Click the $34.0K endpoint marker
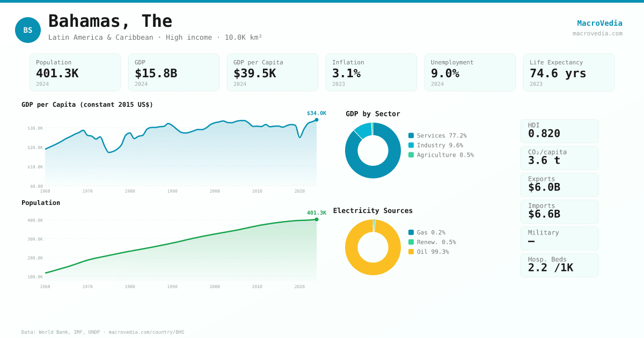644x338 pixels. pyautogui.click(x=317, y=120)
